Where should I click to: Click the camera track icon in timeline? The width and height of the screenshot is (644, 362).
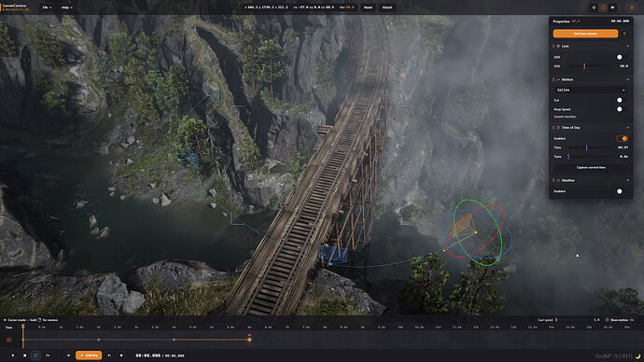[x=9, y=340]
